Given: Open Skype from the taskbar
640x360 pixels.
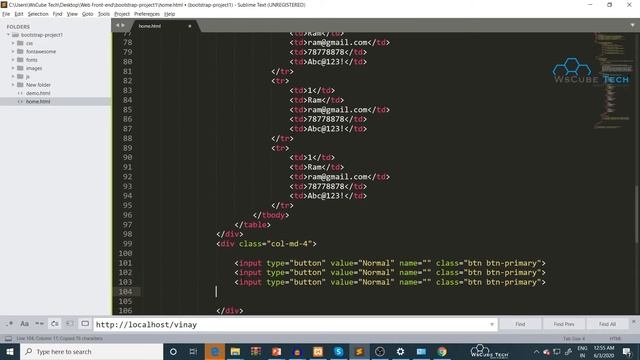Looking at the screenshot, I should point(338,351).
